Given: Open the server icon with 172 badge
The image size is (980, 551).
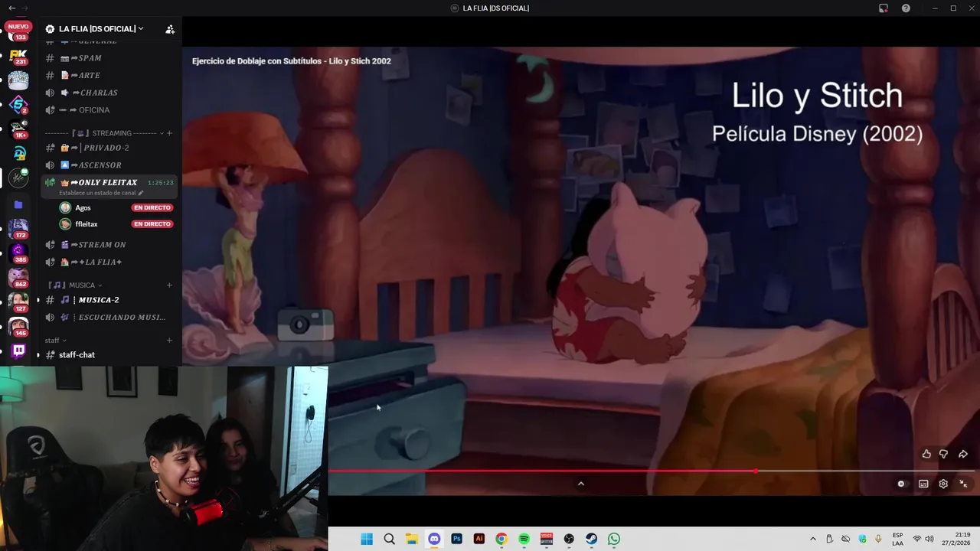Looking at the screenshot, I should tap(18, 228).
